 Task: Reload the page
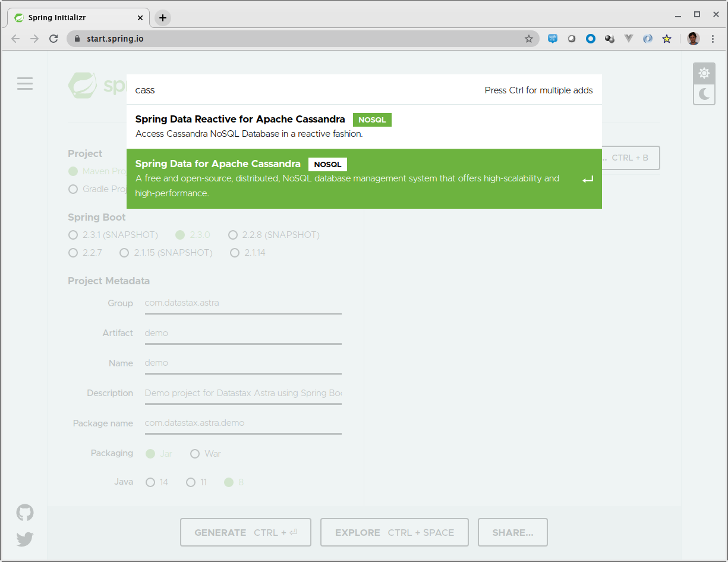pyautogui.click(x=53, y=39)
